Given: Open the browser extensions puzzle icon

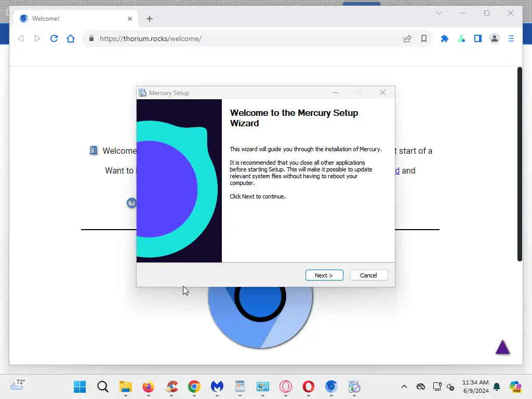Looking at the screenshot, I should pyautogui.click(x=445, y=38).
